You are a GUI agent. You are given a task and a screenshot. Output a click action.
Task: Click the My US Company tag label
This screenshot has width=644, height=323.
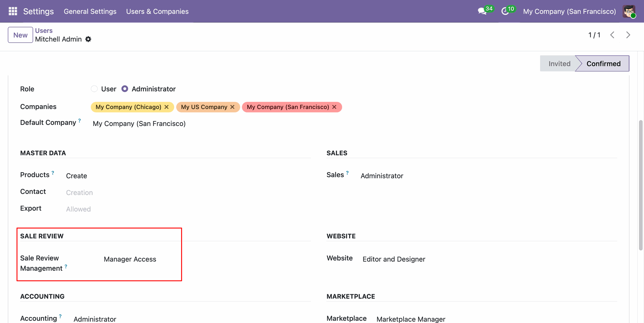[204, 107]
